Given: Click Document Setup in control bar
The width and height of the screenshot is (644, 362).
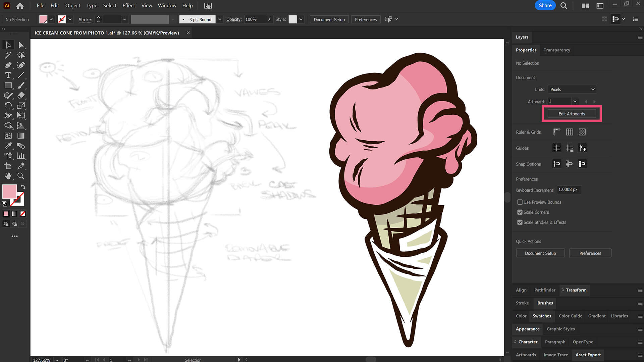Looking at the screenshot, I should coord(329,19).
